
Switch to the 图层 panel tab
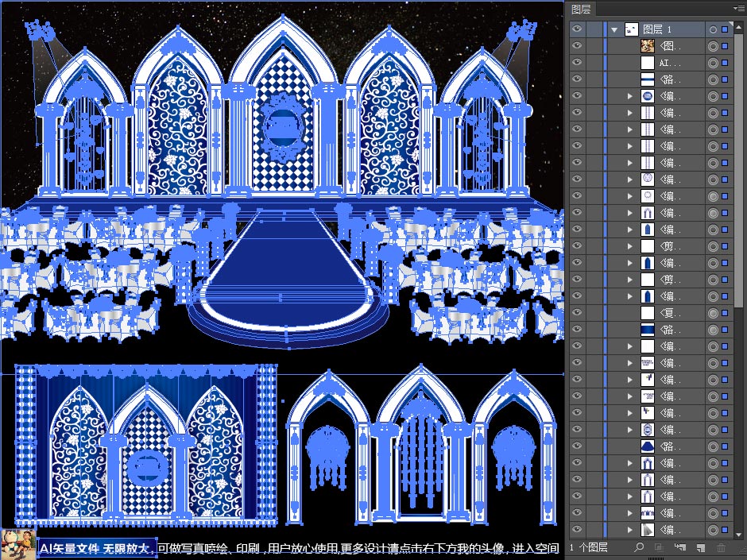(581, 9)
